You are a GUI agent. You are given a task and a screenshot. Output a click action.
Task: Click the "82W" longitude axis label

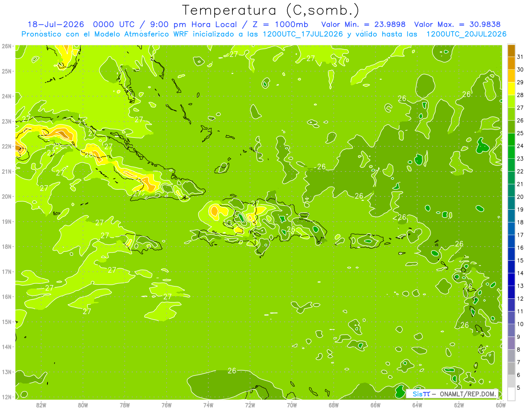click(41, 405)
